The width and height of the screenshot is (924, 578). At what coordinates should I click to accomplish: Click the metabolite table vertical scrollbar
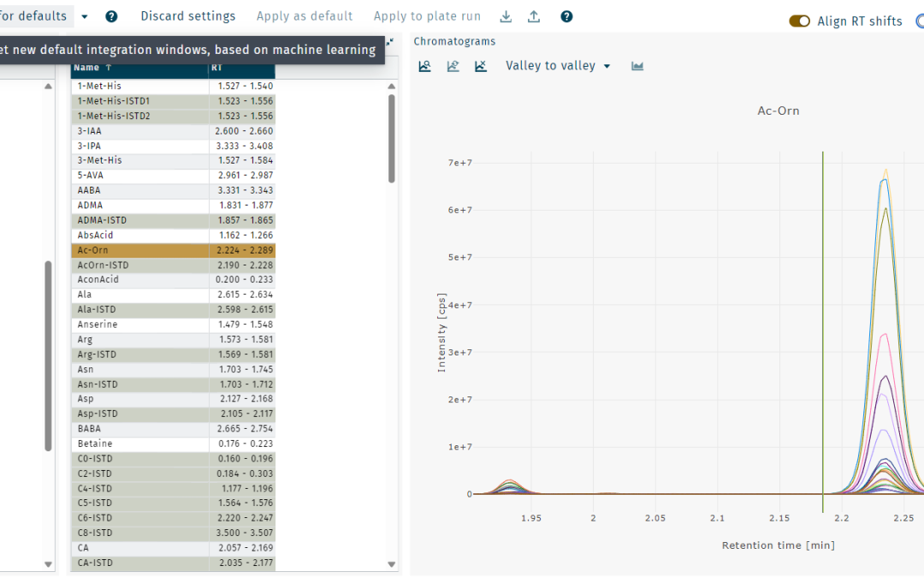click(391, 137)
